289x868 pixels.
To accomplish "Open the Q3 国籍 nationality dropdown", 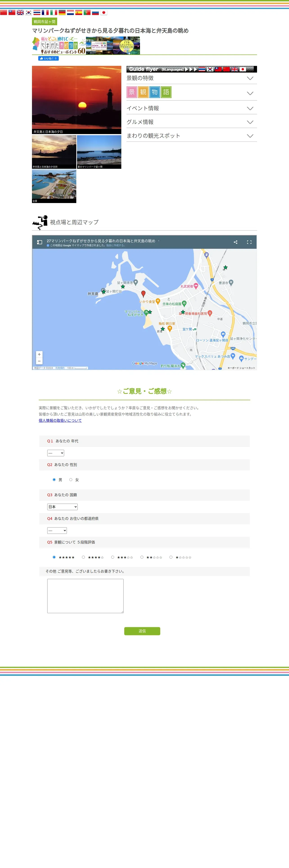I will tap(62, 507).
